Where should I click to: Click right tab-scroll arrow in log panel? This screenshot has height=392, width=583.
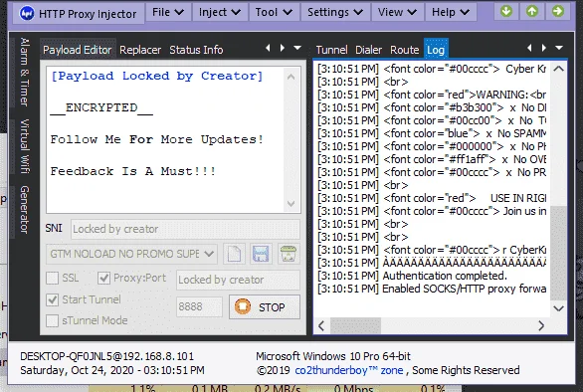pos(544,48)
